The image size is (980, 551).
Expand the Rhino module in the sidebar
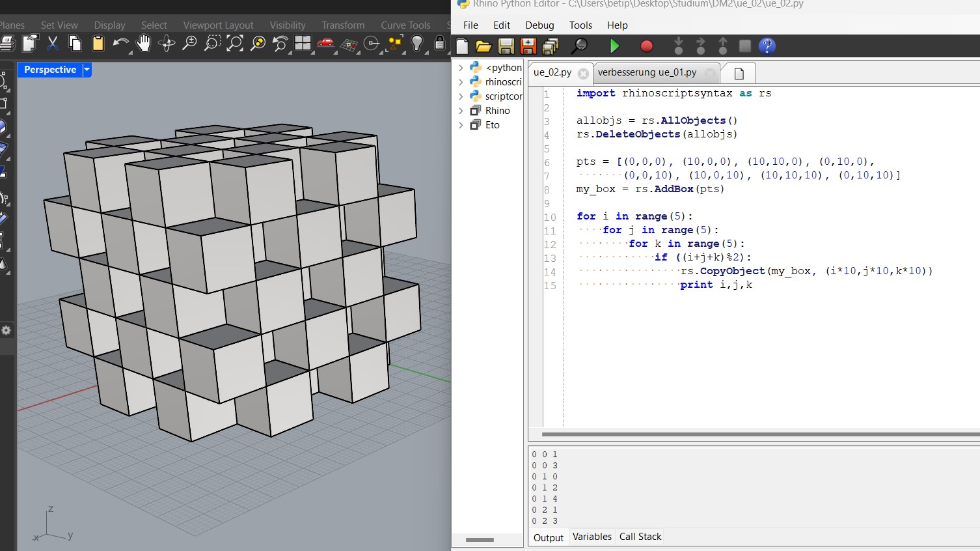point(461,110)
